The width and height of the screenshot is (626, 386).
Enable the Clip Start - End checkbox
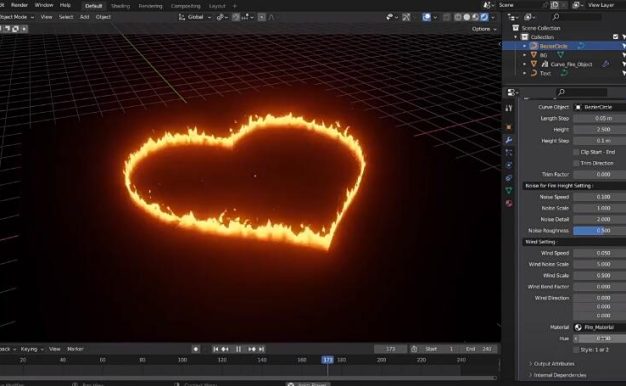(x=576, y=152)
